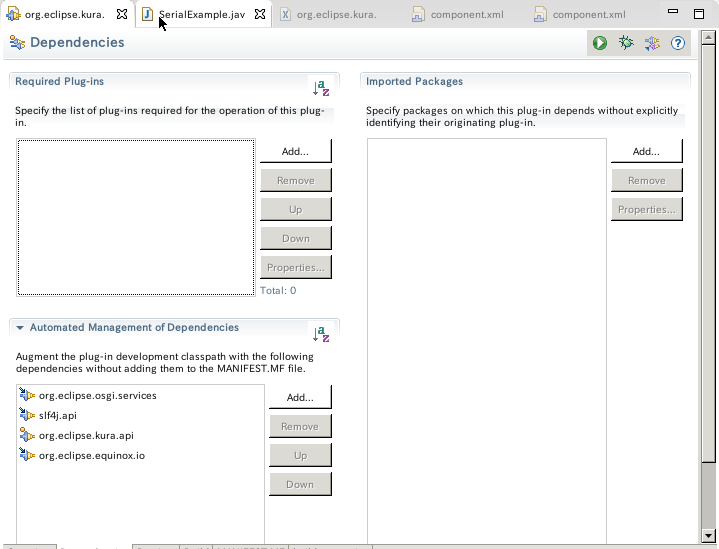Click the org.eclipse.kura.api plug-in icon
The height and width of the screenshot is (549, 719).
click(27, 435)
